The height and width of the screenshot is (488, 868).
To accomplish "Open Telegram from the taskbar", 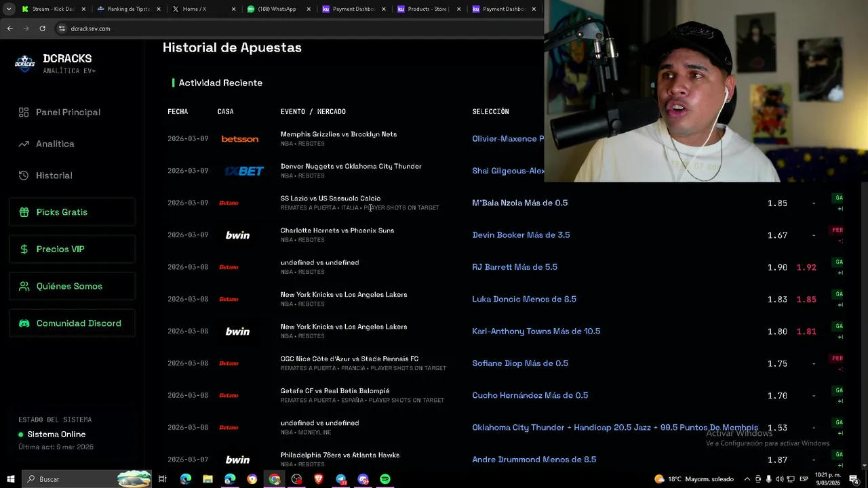I will [x=341, y=479].
